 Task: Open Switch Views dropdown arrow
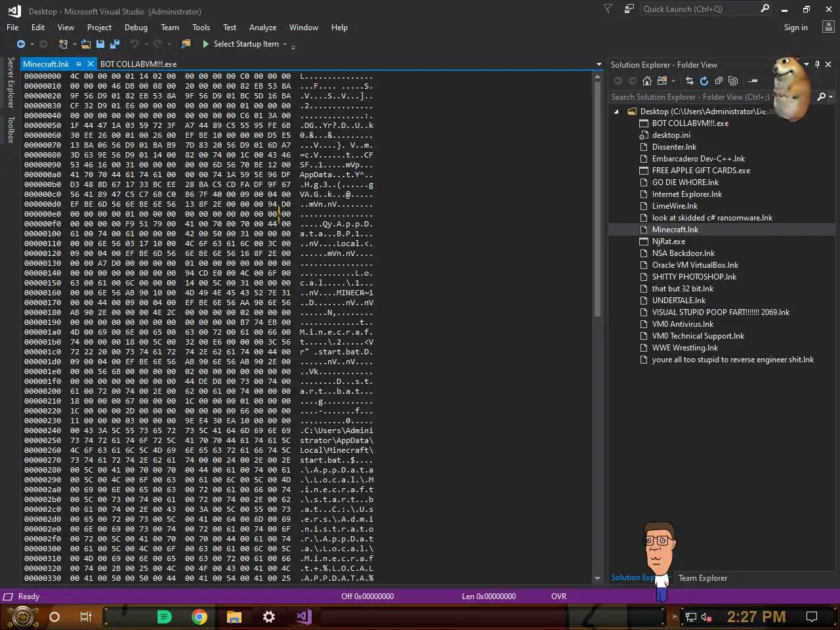673,81
